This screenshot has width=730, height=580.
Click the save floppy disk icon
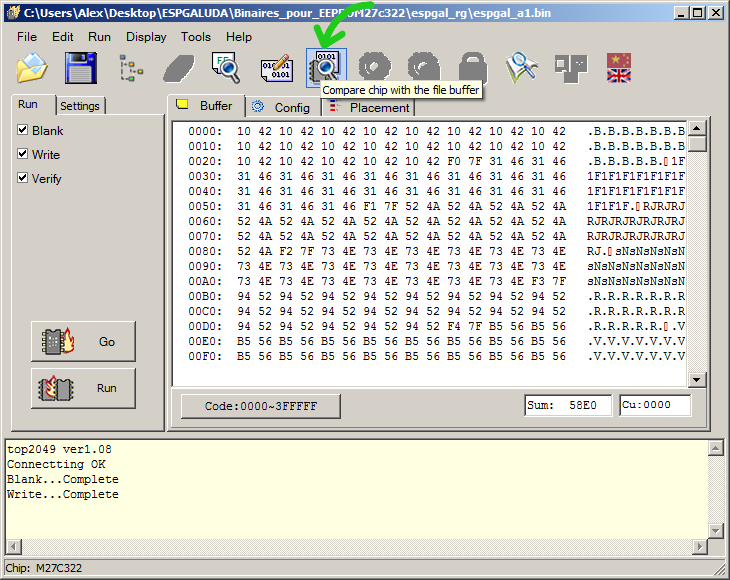tap(81, 68)
